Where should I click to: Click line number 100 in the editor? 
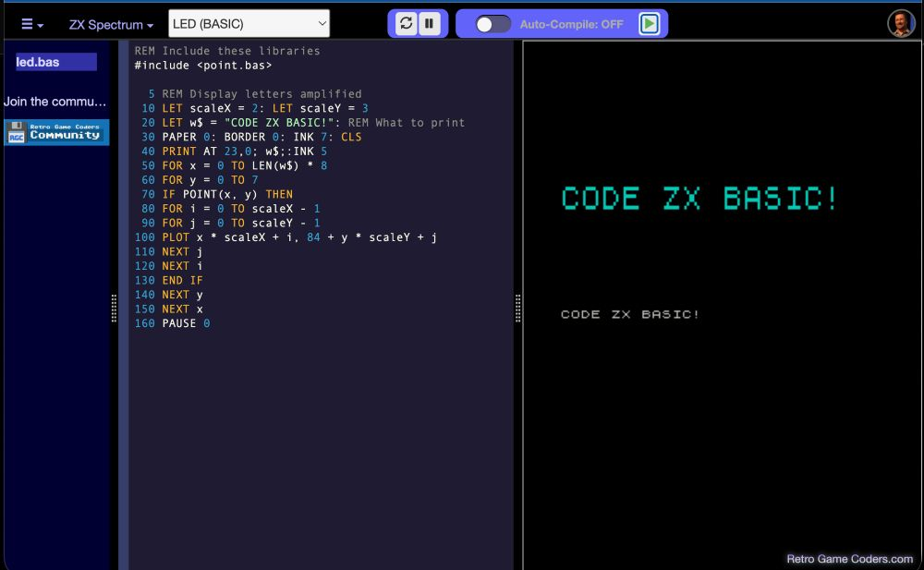(x=145, y=236)
